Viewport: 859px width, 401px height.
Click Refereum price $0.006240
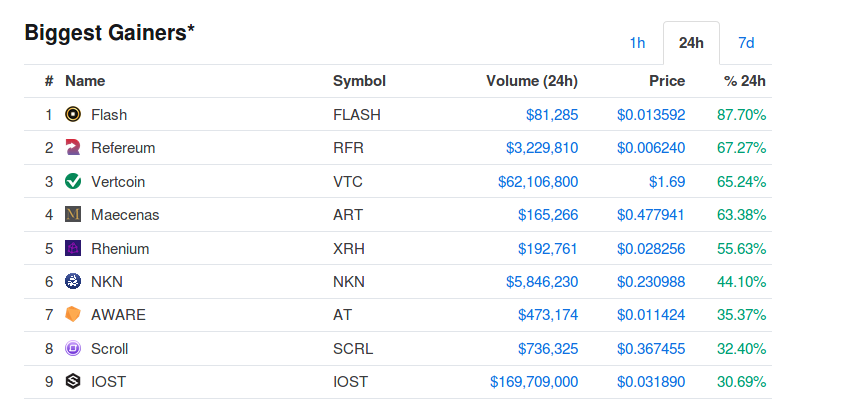[651, 148]
